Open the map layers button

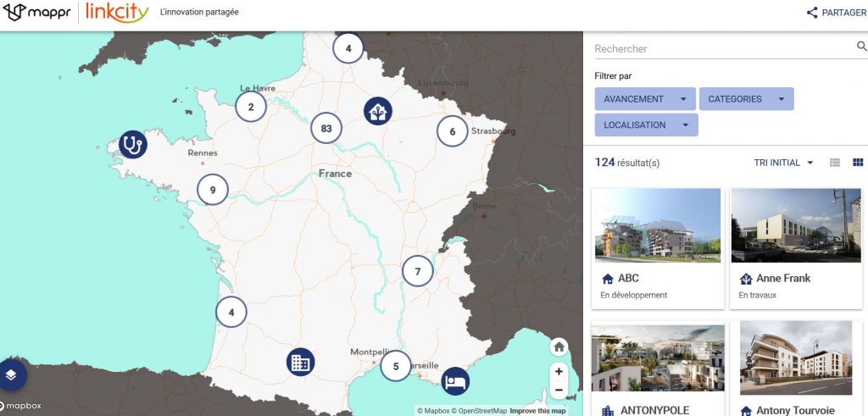click(x=12, y=374)
